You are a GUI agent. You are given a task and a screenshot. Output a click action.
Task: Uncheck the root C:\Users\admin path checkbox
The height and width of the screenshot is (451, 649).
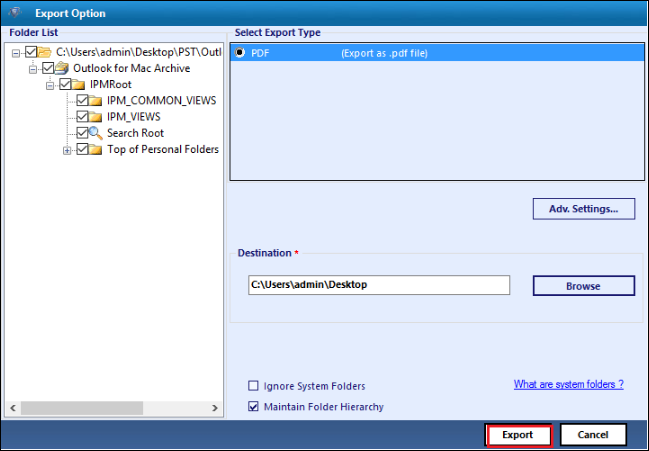(31, 52)
